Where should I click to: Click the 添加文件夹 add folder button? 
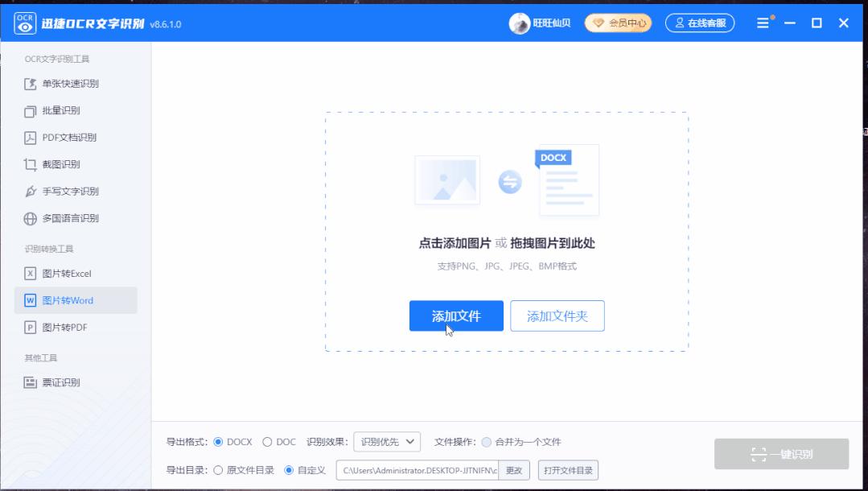coord(557,316)
